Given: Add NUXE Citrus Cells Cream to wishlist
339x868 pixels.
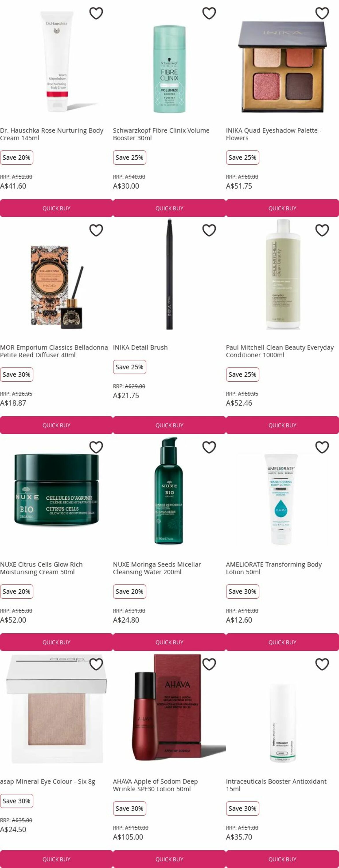Looking at the screenshot, I should pos(96,447).
